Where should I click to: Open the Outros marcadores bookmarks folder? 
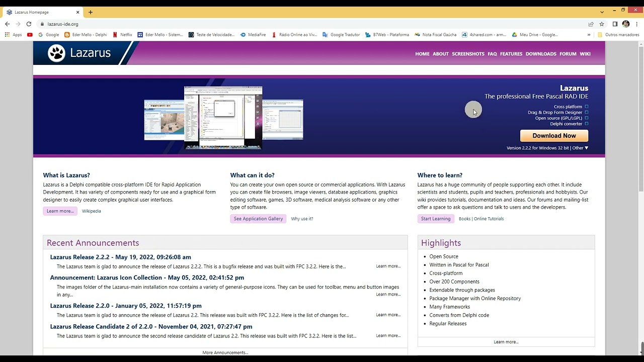tap(618, 35)
